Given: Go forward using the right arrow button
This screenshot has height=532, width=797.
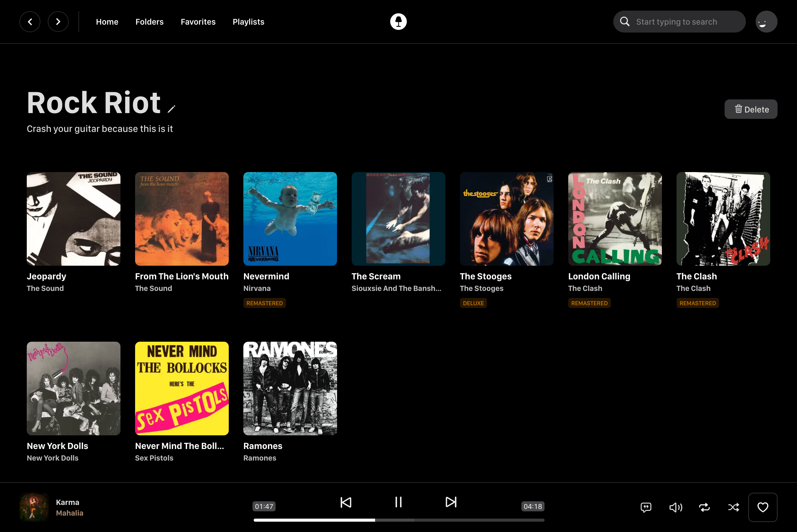Looking at the screenshot, I should 58,22.
